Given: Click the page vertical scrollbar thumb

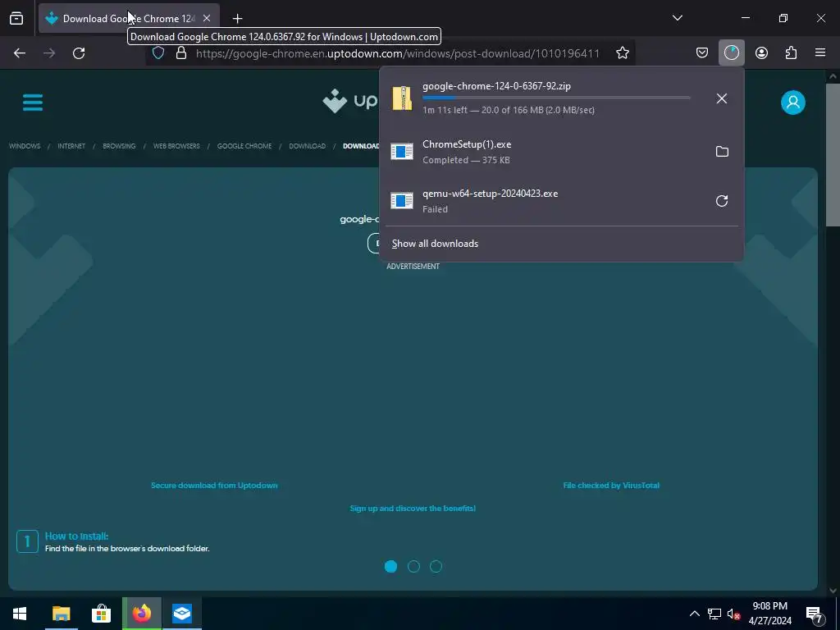Looking at the screenshot, I should click(833, 155).
